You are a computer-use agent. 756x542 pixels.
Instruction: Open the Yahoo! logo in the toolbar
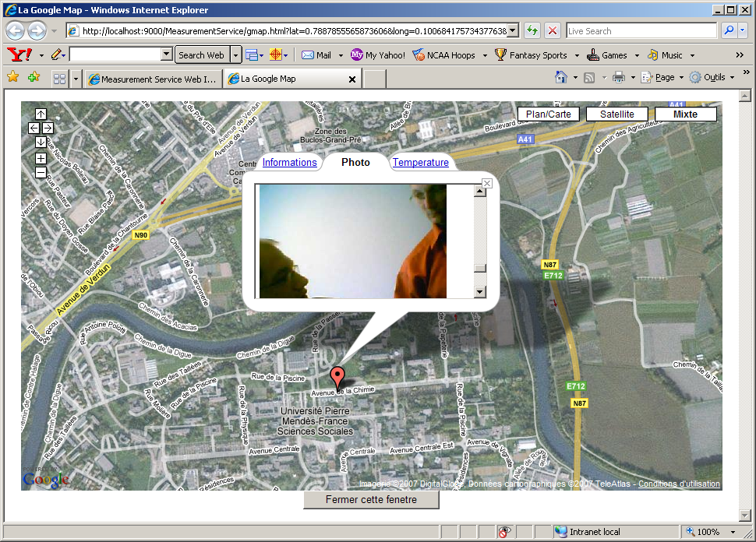(x=19, y=55)
